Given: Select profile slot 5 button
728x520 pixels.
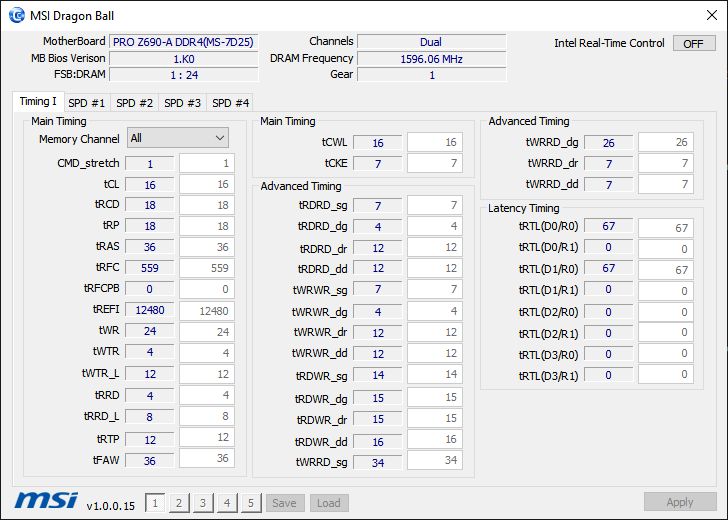Looking at the screenshot, I should (x=251, y=503).
